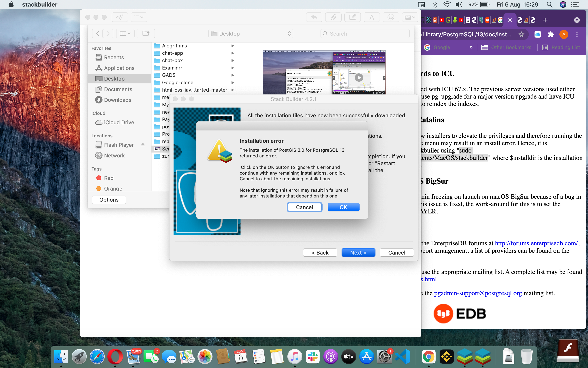Click the < Back button in Stack Builder
Viewport: 588px width, 368px height.
[x=320, y=253]
